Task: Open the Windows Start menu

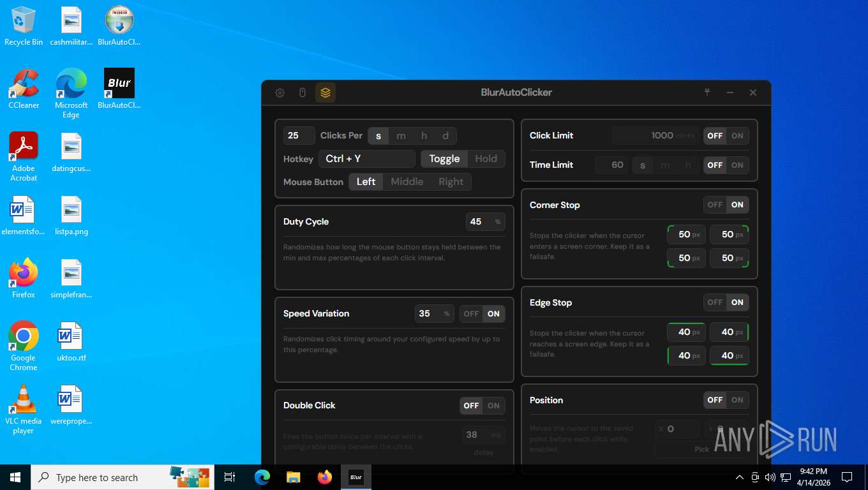Action: (x=15, y=477)
